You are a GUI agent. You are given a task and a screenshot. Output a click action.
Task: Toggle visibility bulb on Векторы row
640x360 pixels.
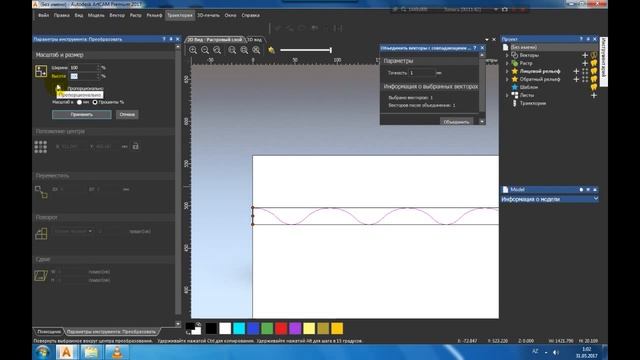(x=594, y=55)
